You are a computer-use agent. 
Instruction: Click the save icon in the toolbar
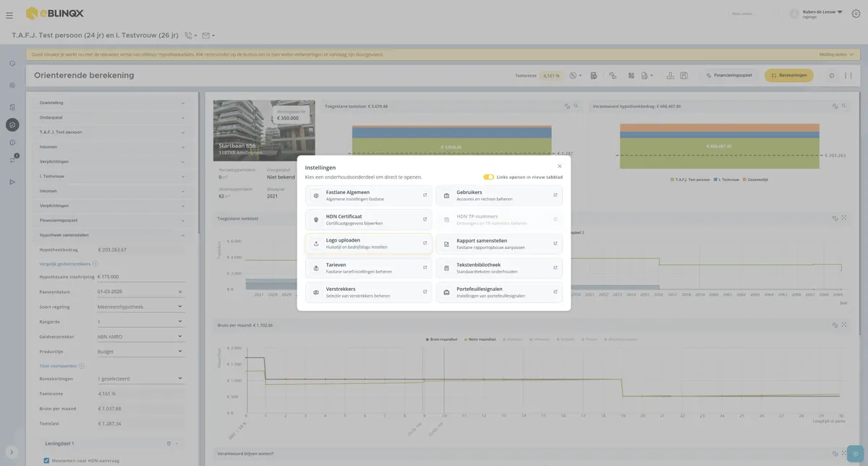pyautogui.click(x=684, y=75)
